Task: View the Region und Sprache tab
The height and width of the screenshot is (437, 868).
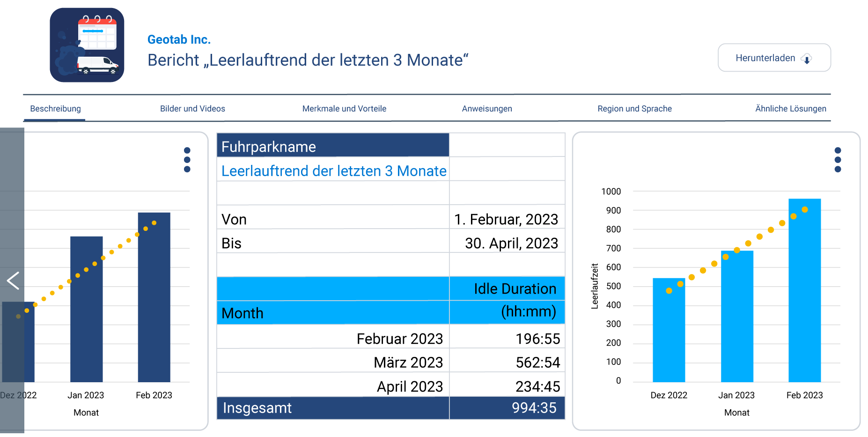Action: point(634,108)
